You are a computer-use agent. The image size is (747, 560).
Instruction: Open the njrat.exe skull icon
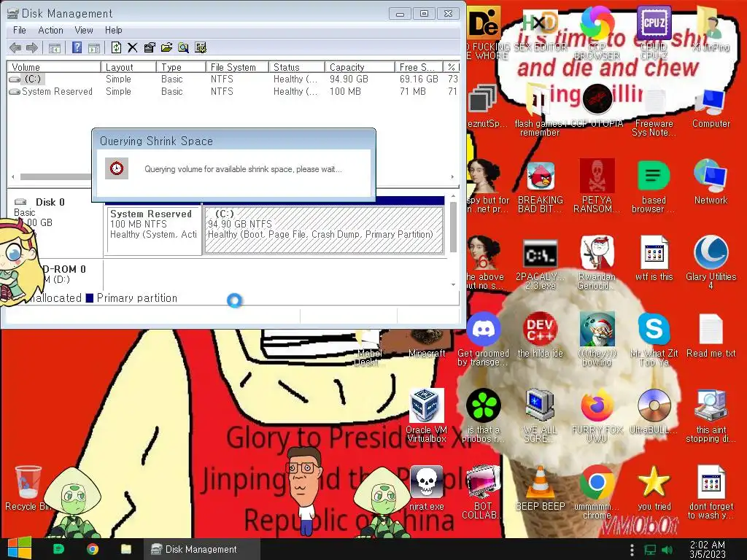tap(426, 488)
